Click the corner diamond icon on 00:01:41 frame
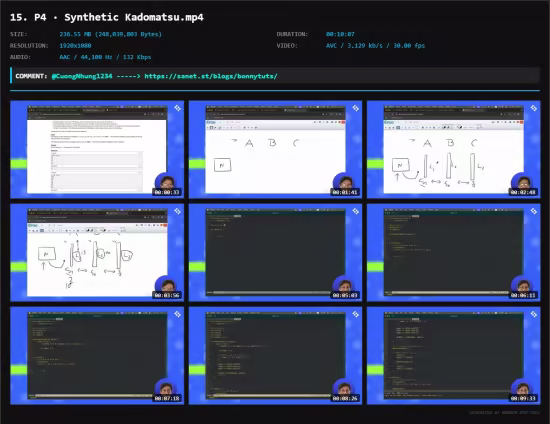Screen dimensions: 550x424 (x=356, y=108)
